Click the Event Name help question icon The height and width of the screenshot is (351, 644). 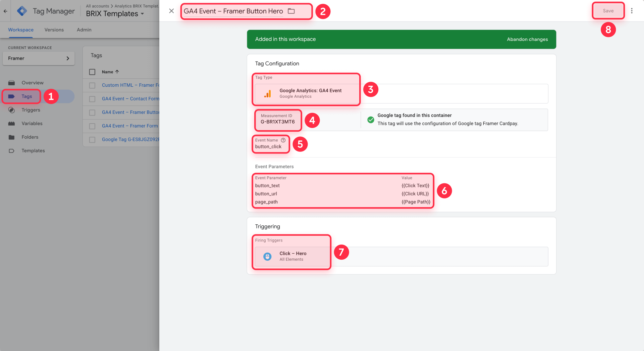[x=283, y=140]
